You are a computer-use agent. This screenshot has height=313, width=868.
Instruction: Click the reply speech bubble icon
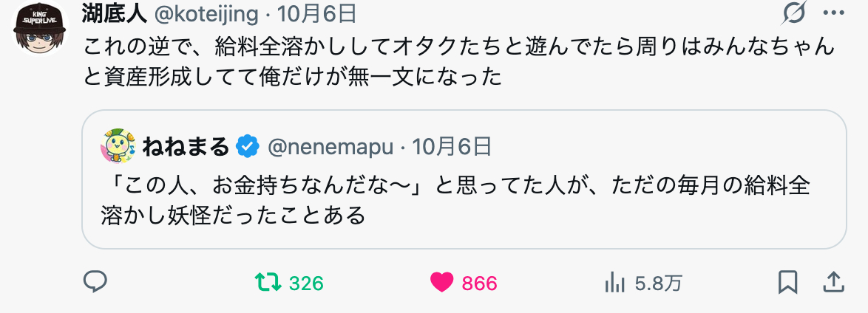95,282
